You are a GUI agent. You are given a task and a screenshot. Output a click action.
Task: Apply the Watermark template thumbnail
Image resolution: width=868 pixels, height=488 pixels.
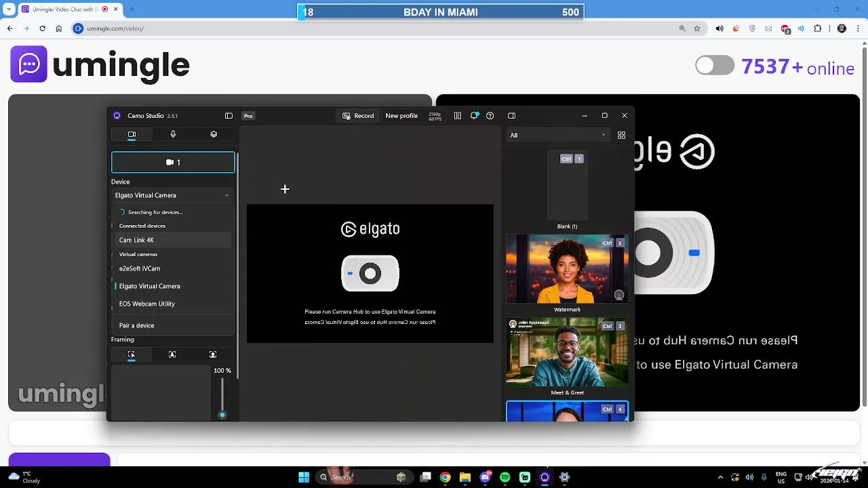click(568, 269)
